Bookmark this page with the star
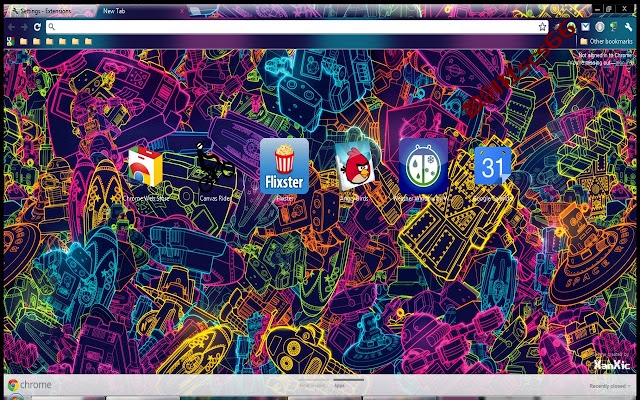 pos(542,27)
